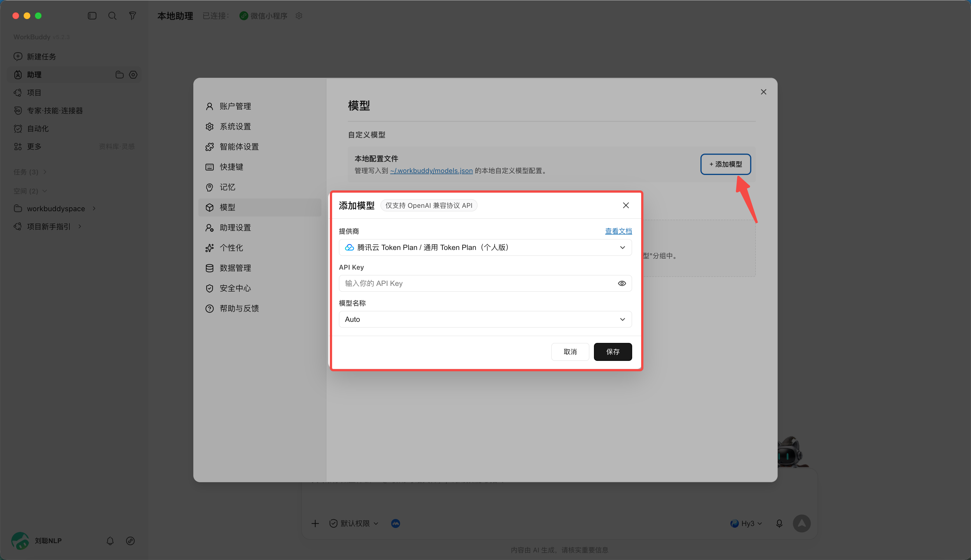Click the notification bell icon
This screenshot has height=560, width=971.
(x=110, y=541)
